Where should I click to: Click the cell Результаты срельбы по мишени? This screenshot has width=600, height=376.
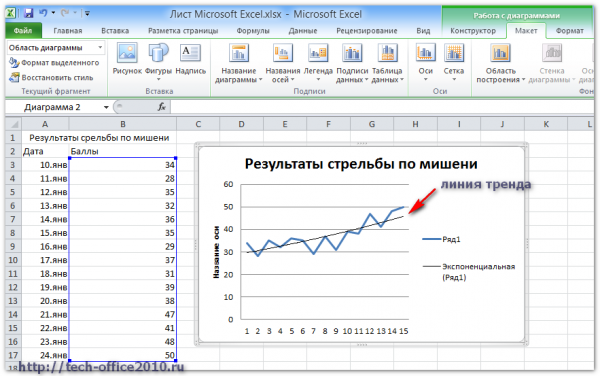click(99, 138)
